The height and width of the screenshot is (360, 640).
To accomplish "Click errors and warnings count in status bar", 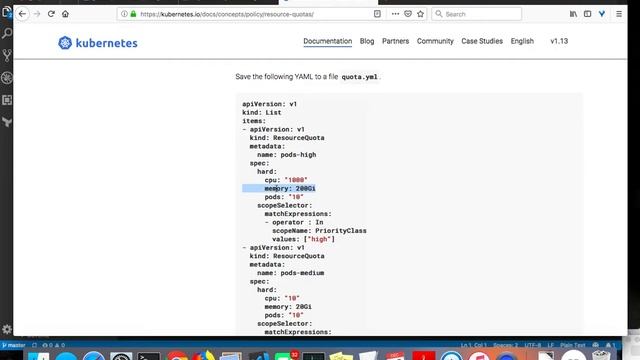I will click(53, 345).
